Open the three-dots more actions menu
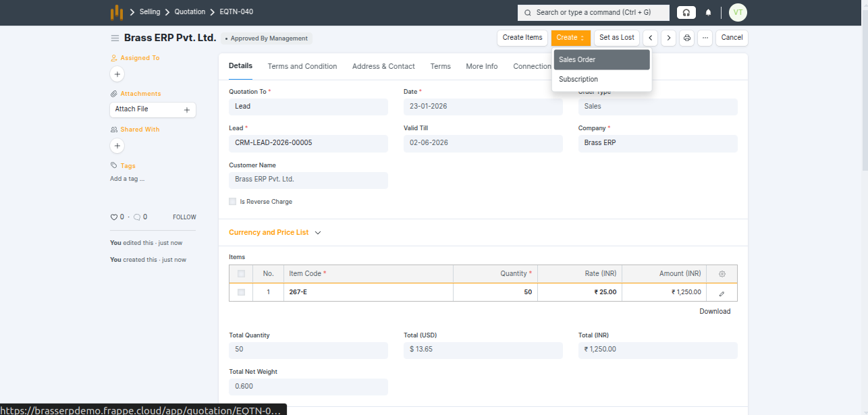This screenshot has height=415, width=868. pyautogui.click(x=705, y=38)
